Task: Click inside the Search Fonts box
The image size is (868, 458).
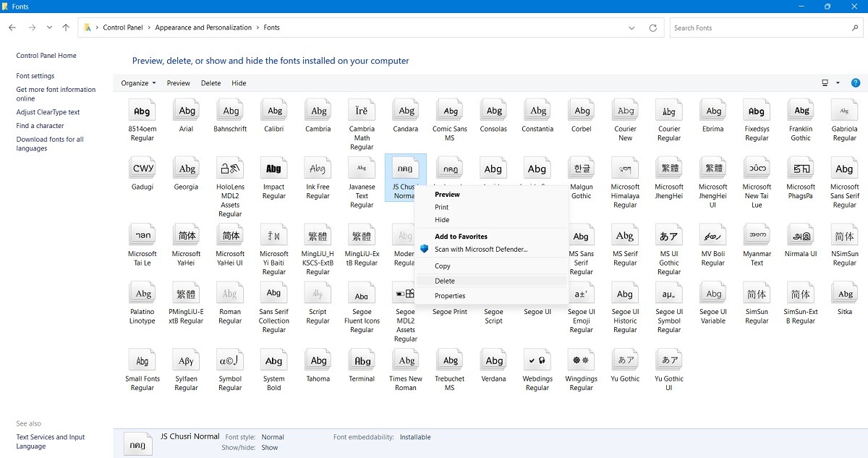Action: [x=759, y=27]
